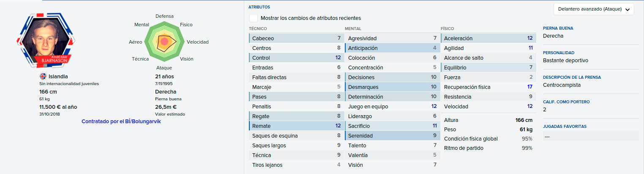The height and width of the screenshot is (174, 644).
Task: Click the 26,5m € estimated value
Action: pos(166,107)
